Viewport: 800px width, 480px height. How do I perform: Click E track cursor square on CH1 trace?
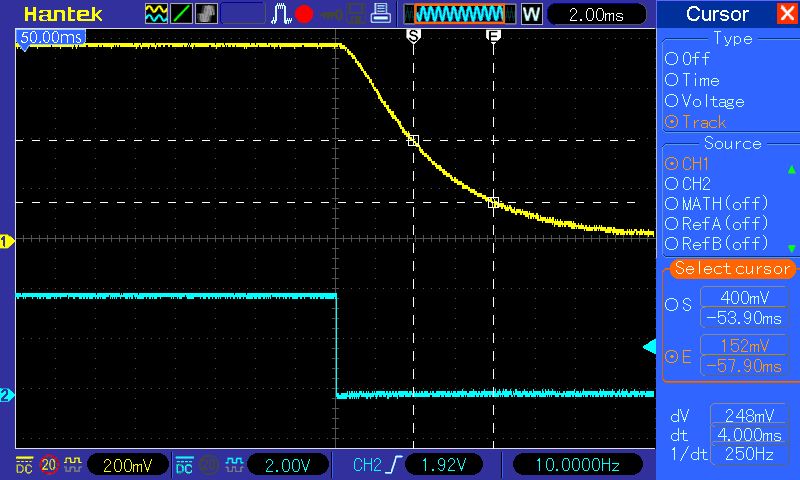coord(493,203)
